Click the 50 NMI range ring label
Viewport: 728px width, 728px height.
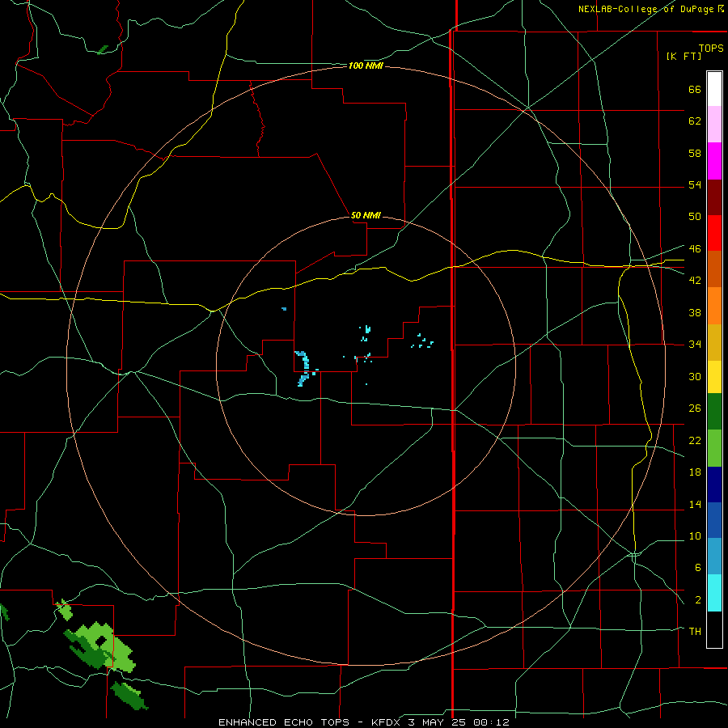(366, 215)
